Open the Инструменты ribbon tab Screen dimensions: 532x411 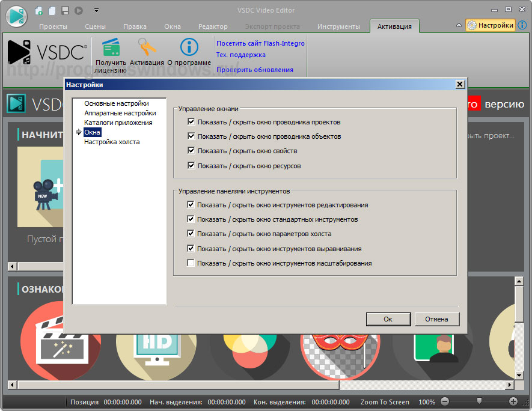[x=338, y=26]
